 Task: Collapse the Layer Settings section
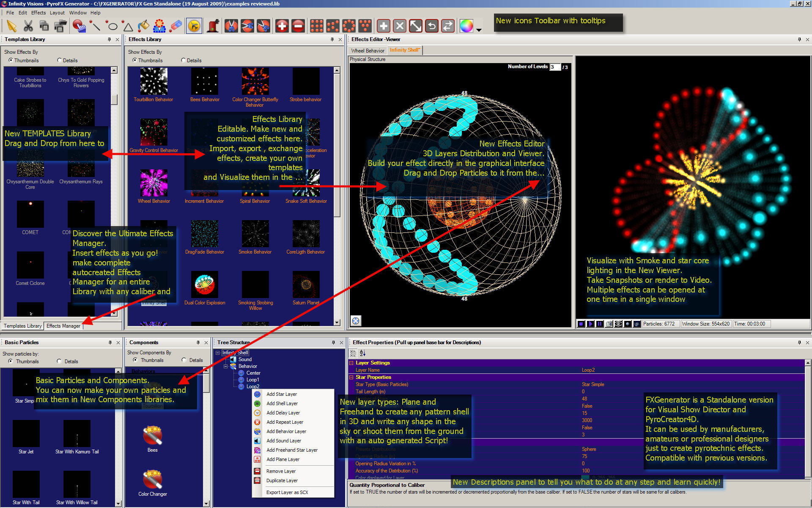tap(351, 363)
